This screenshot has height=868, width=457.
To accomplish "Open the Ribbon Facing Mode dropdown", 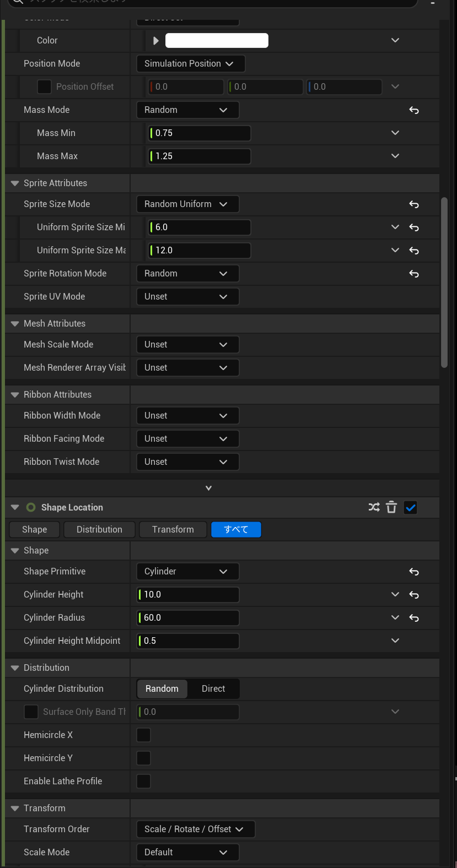I will (187, 438).
